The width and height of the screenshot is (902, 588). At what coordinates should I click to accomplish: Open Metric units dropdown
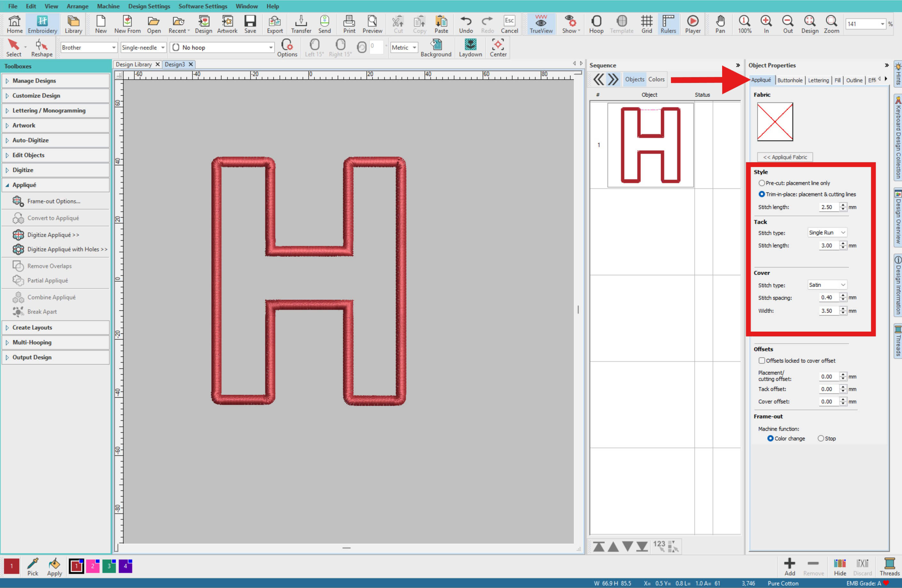coord(404,47)
